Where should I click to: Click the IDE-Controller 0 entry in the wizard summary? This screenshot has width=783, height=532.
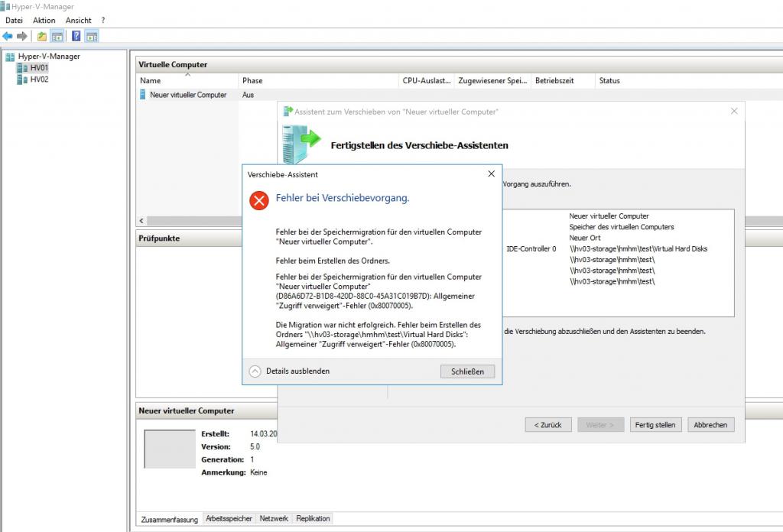click(x=531, y=248)
